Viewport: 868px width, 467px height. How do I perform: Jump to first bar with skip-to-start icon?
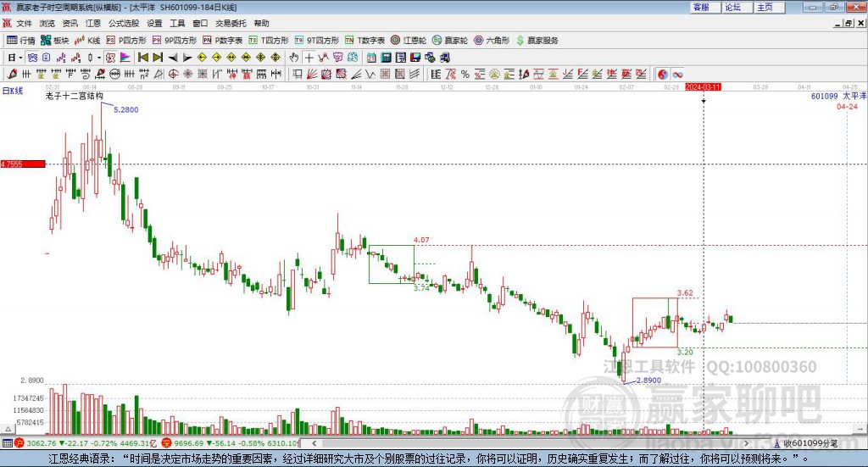coord(142,58)
